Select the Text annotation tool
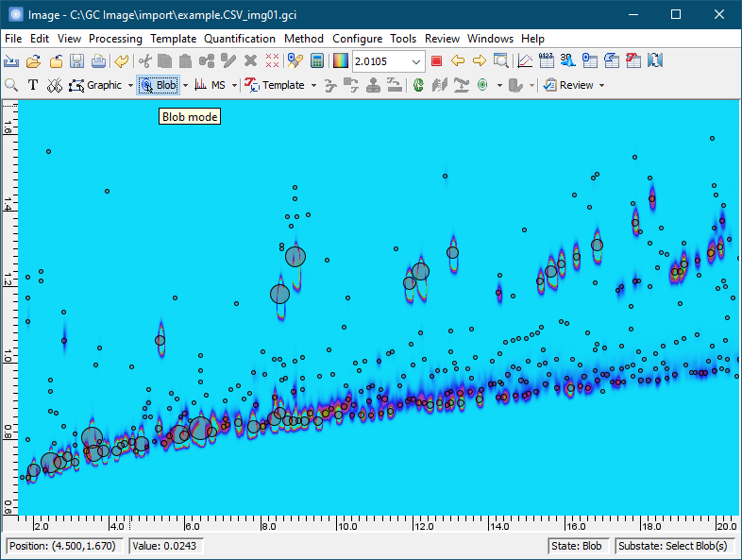Screen dimensions: 742x560 (x=33, y=85)
